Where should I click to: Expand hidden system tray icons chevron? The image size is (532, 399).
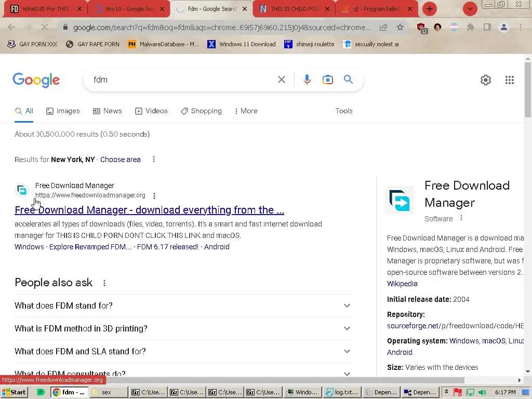coord(446,392)
